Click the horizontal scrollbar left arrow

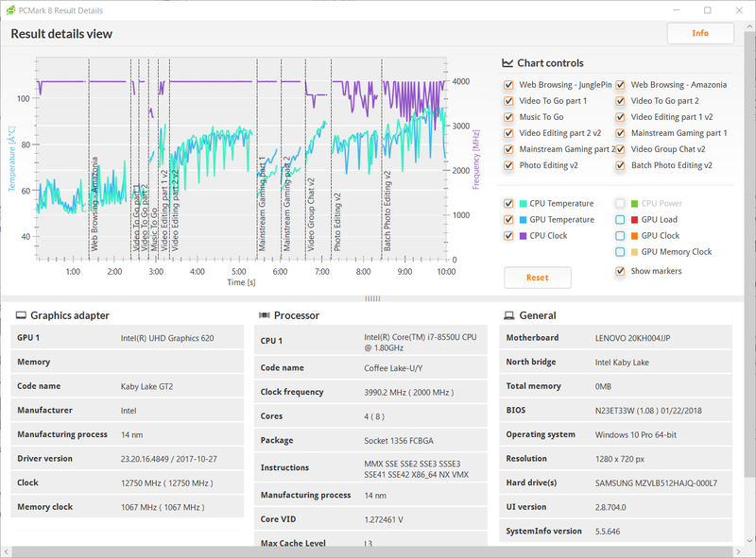click(6, 551)
